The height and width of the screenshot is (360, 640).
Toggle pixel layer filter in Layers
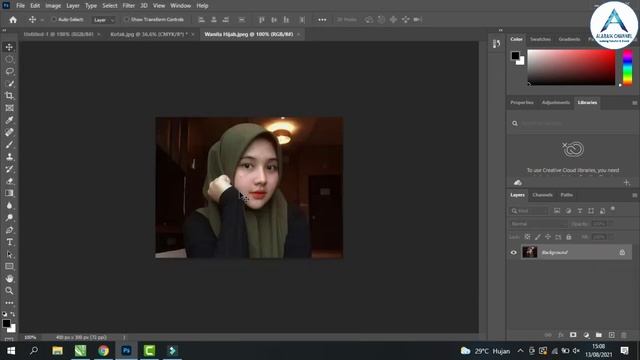point(557,211)
